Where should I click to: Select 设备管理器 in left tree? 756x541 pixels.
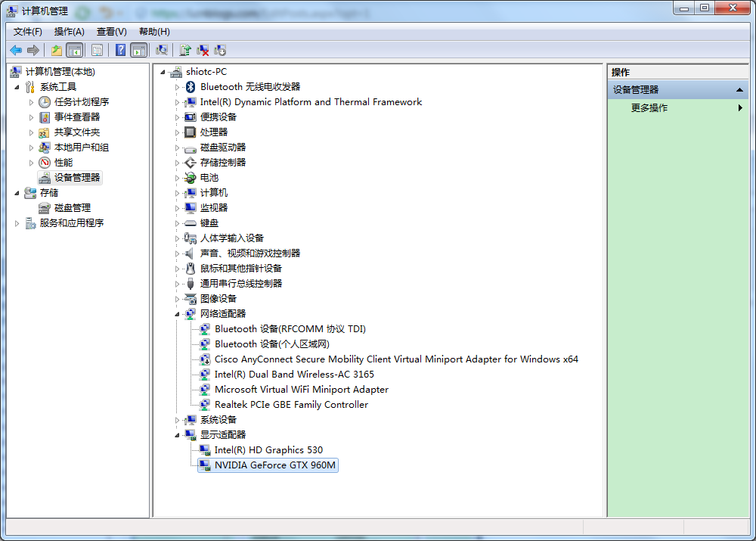(76, 178)
